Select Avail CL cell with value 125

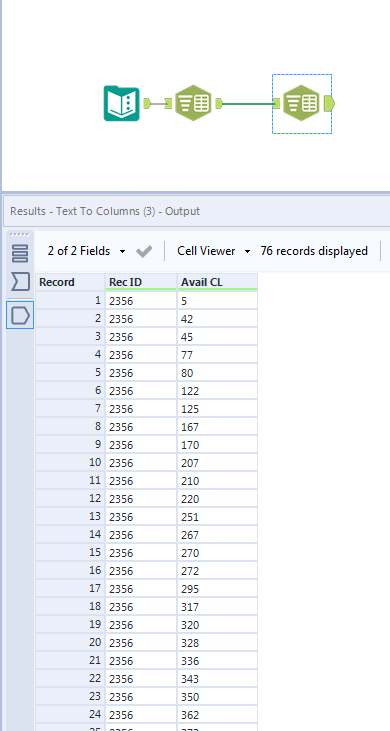coord(217,409)
